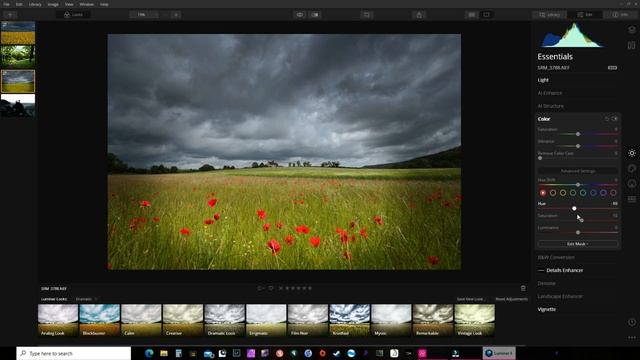640x360 pixels.
Task: Click the add image plus button
Action: pos(10,15)
